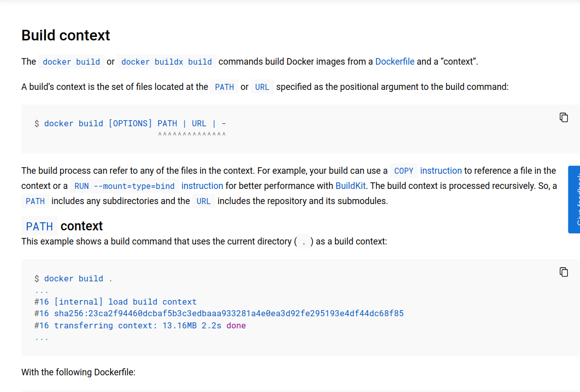
Task: Follow the BuildKit link
Action: coord(350,186)
